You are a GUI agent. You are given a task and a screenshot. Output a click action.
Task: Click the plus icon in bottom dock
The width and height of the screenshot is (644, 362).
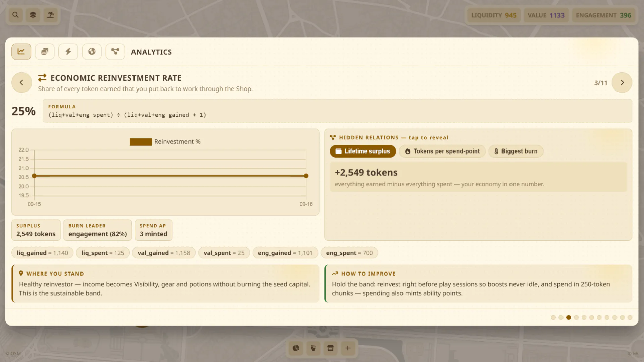coord(348,348)
